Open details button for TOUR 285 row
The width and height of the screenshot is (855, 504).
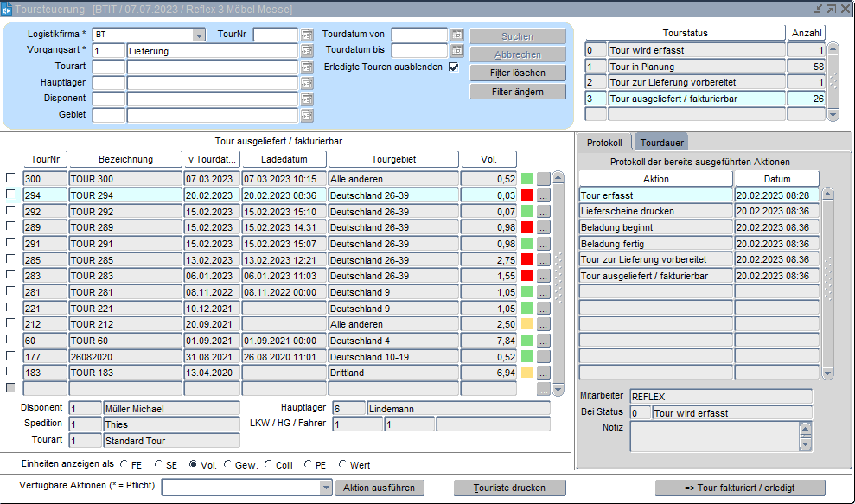tap(543, 260)
